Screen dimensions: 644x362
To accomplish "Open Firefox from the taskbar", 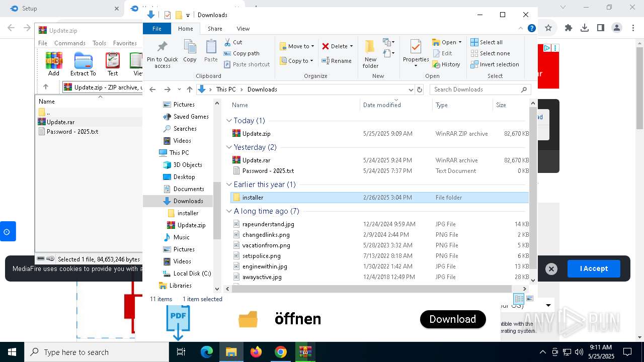I will pos(256,352).
